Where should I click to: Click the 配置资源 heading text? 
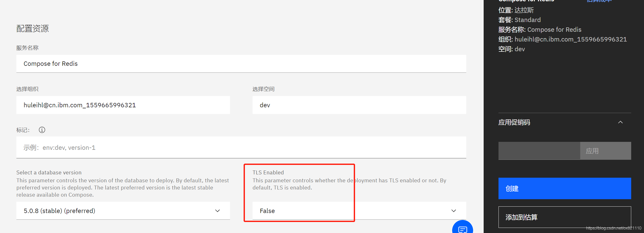coord(33,28)
